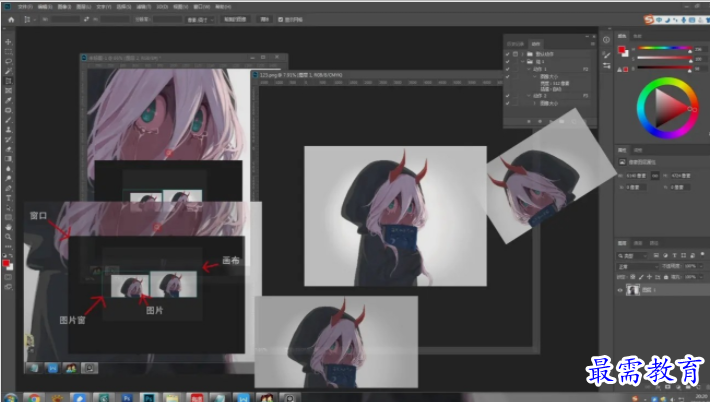
Task: Open the 正常 blend mode dropdown
Action: (638, 266)
